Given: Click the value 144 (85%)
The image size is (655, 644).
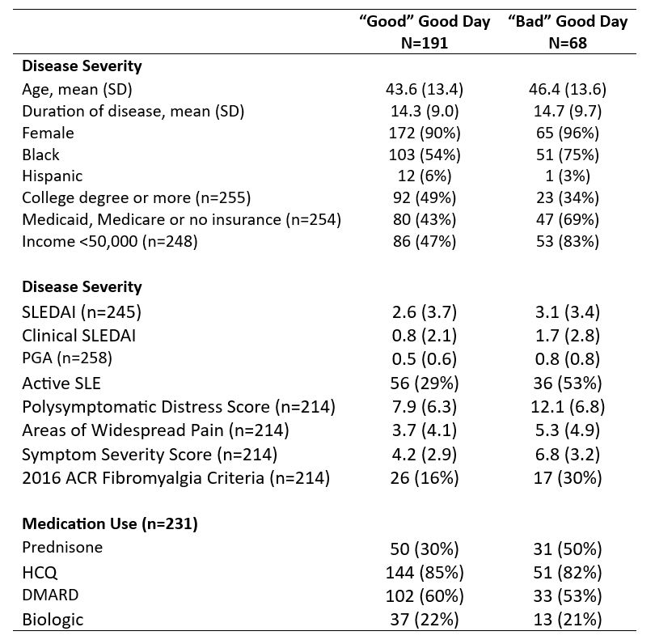Looking at the screenshot, I should coord(425,573).
